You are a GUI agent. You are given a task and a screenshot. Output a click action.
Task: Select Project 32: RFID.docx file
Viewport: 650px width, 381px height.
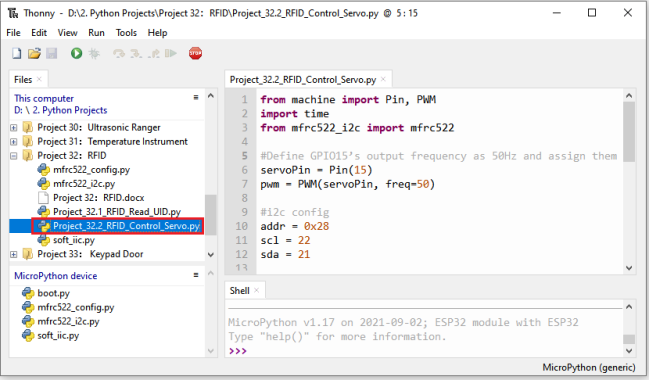pyautogui.click(x=99, y=198)
